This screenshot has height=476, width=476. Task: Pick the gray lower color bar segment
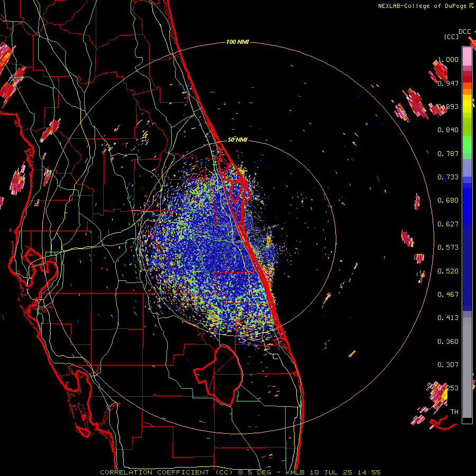coord(467,368)
